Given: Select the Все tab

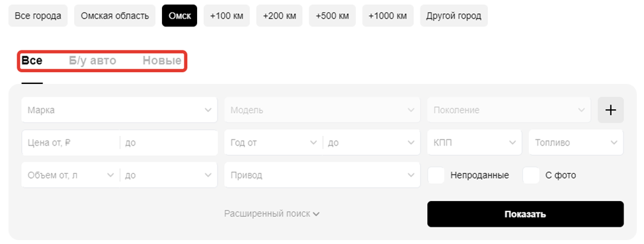Looking at the screenshot, I should click(32, 61).
